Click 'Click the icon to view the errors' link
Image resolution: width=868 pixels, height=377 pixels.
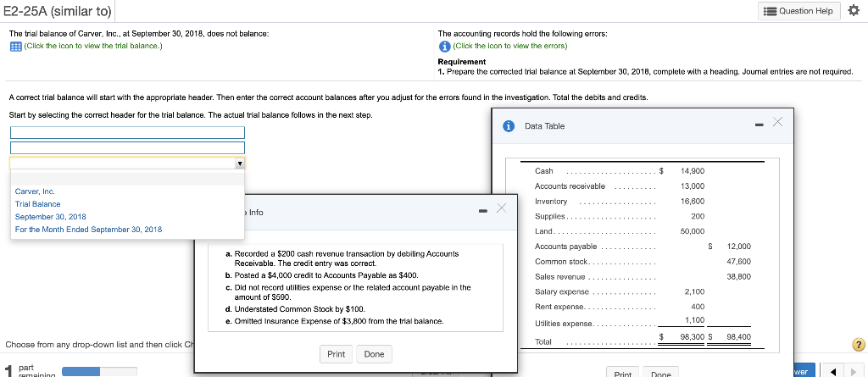(x=509, y=46)
